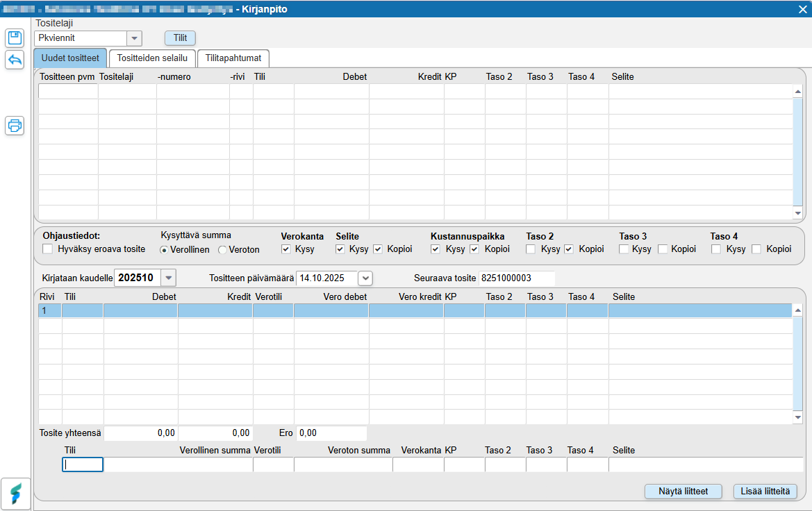Viewport: 812px width, 511px height.
Task: Toggle Hyväksy eroava tosite checkbox
Action: click(x=48, y=249)
